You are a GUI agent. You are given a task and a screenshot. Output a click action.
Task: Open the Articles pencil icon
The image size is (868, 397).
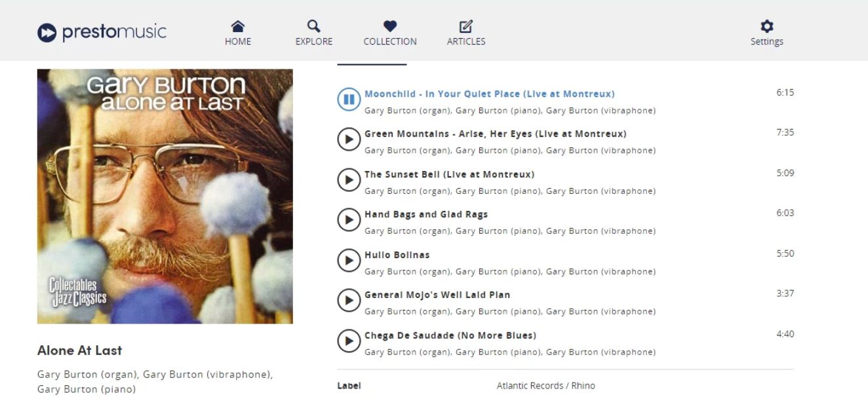click(x=466, y=26)
